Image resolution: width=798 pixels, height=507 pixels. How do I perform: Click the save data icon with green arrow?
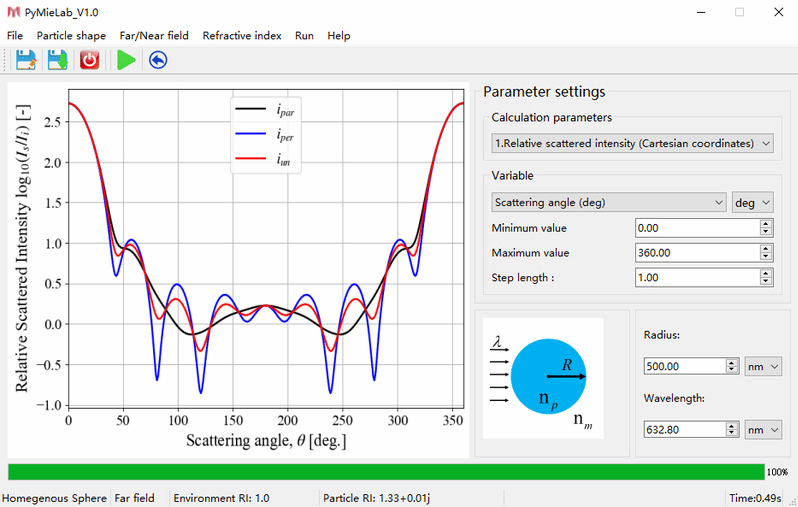coord(57,60)
